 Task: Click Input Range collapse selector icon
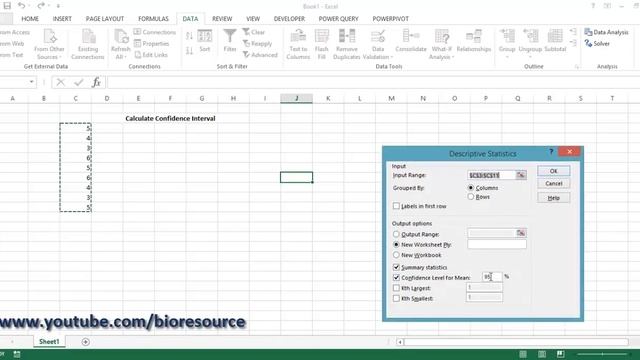coord(521,175)
